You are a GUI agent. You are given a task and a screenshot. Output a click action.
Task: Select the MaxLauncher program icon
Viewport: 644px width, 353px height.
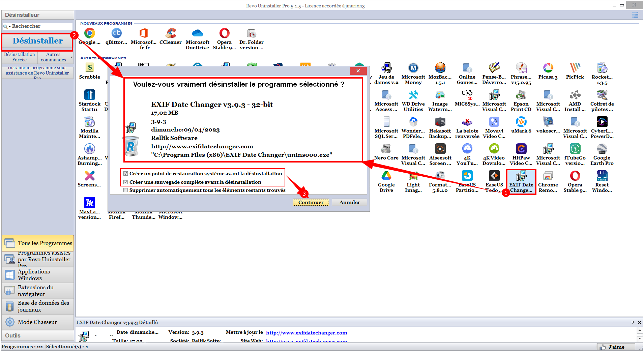click(90, 203)
